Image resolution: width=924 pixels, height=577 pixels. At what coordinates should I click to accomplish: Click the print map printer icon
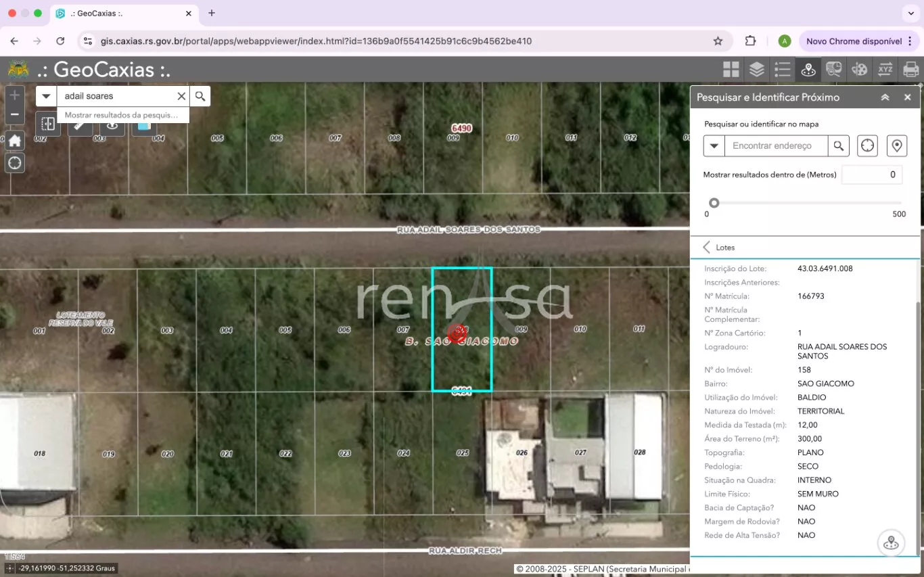tap(910, 69)
